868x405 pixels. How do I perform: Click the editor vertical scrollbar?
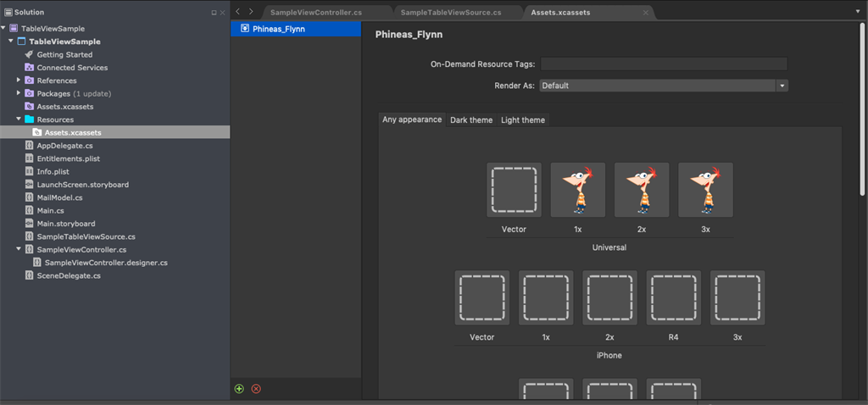point(862,111)
